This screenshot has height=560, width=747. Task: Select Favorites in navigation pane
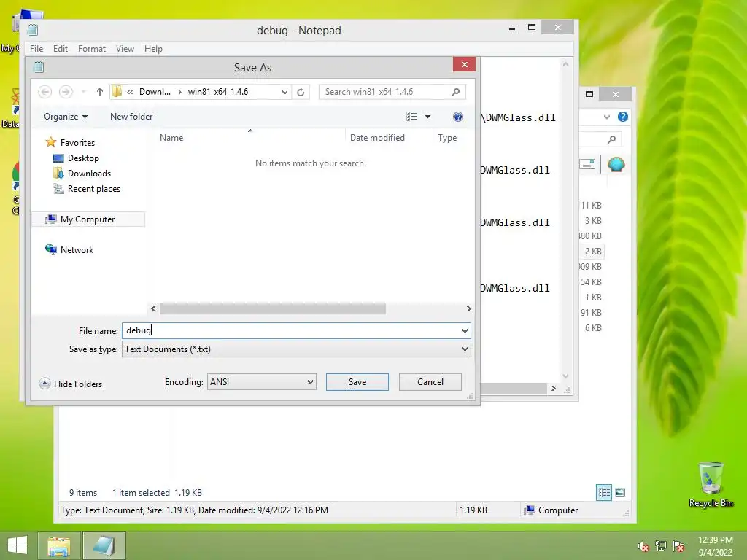click(x=71, y=142)
